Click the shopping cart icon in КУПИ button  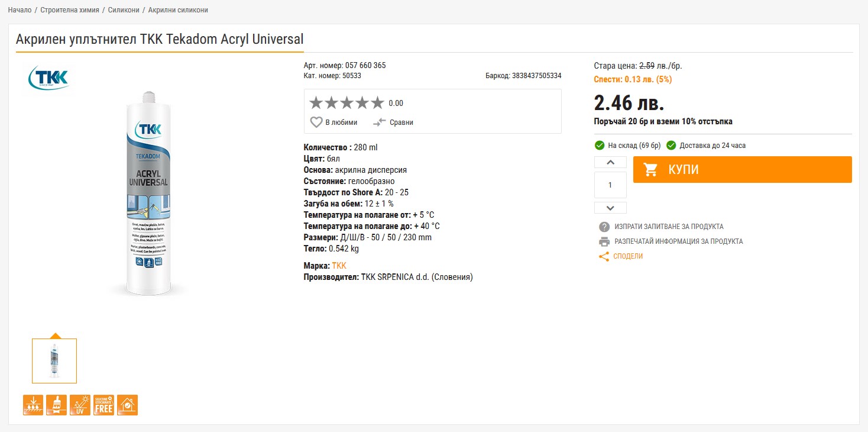pos(651,170)
